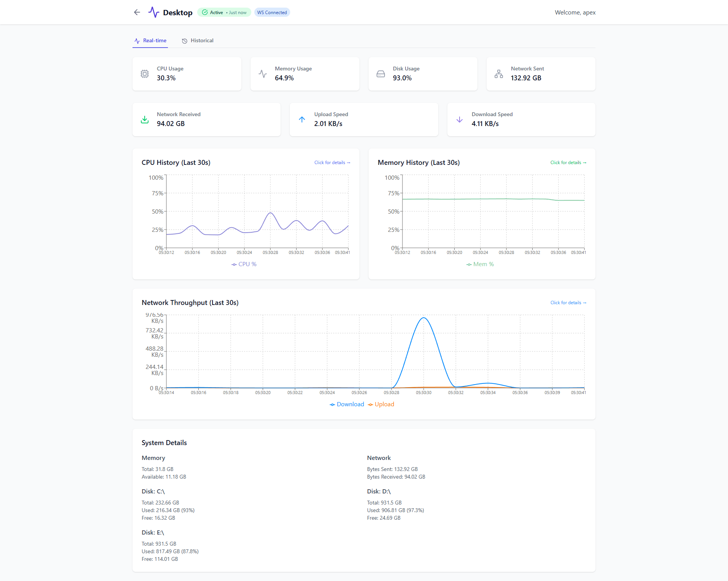
Task: Click the Download Speed down-arrow icon
Action: 460,120
